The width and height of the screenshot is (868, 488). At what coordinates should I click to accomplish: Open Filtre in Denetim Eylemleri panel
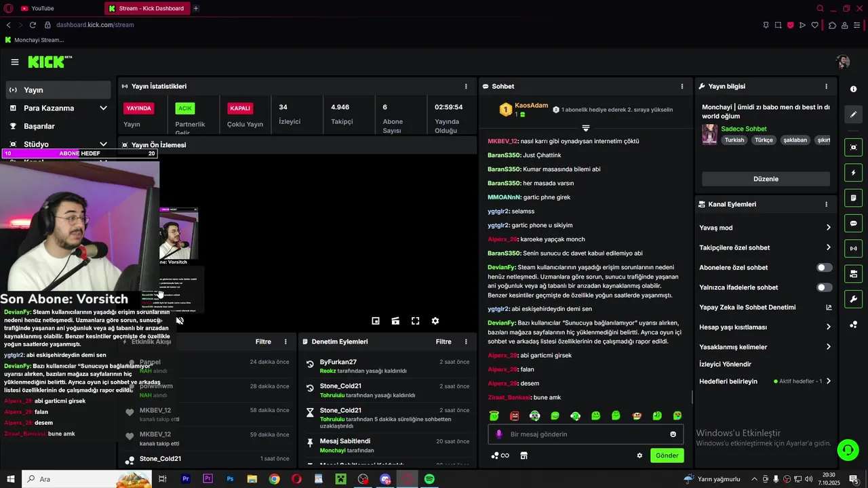tap(443, 342)
